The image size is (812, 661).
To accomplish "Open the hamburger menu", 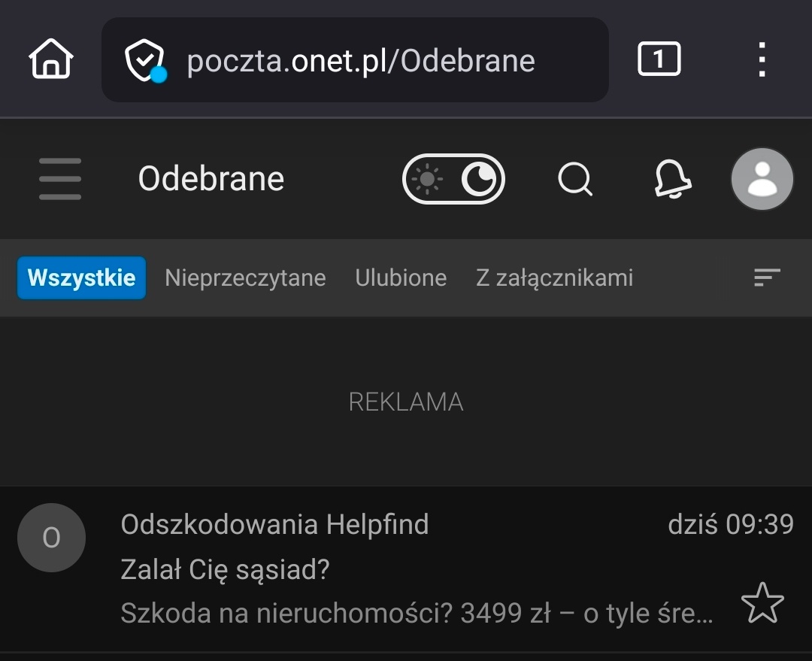I will 59,179.
